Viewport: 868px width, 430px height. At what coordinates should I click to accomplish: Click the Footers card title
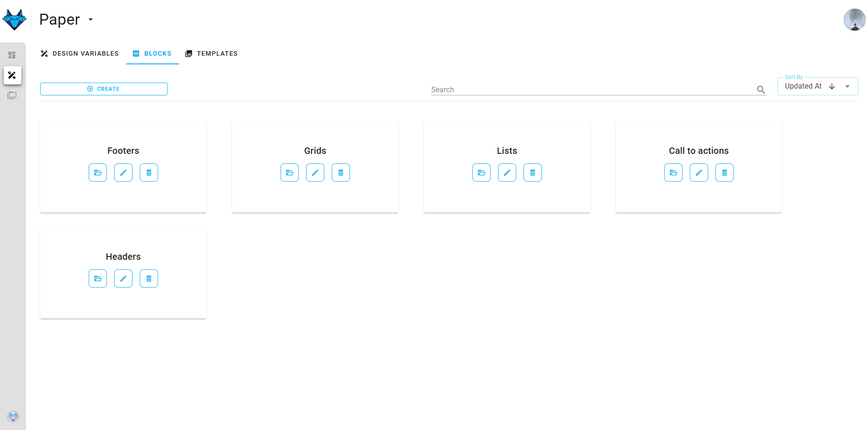(x=123, y=151)
